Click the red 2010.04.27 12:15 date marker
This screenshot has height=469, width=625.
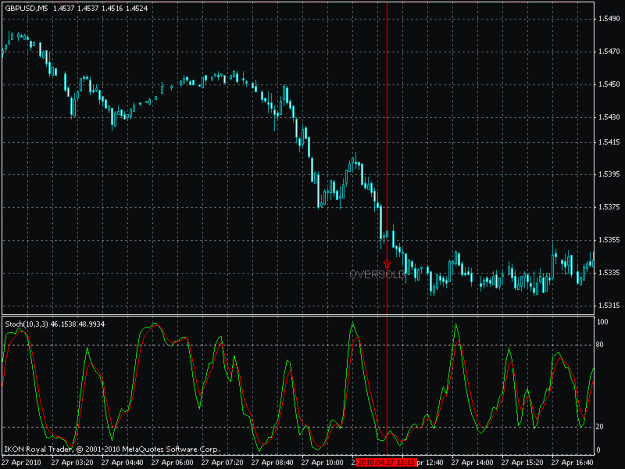386,463
